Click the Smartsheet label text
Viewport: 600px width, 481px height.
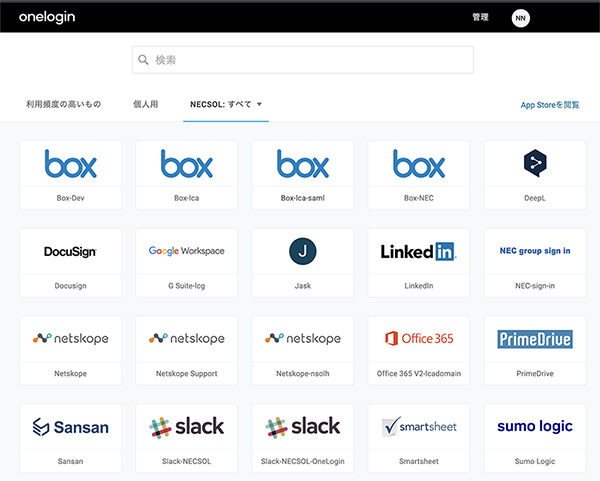(419, 461)
